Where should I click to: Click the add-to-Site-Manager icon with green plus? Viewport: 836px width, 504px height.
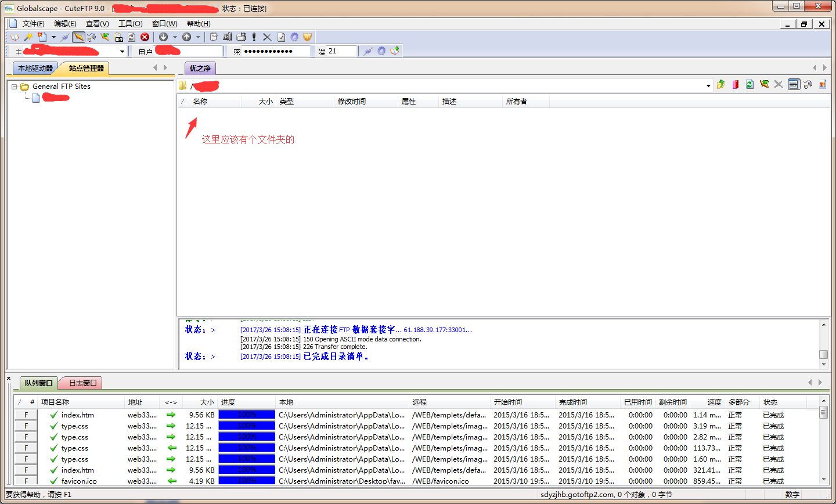(x=395, y=51)
